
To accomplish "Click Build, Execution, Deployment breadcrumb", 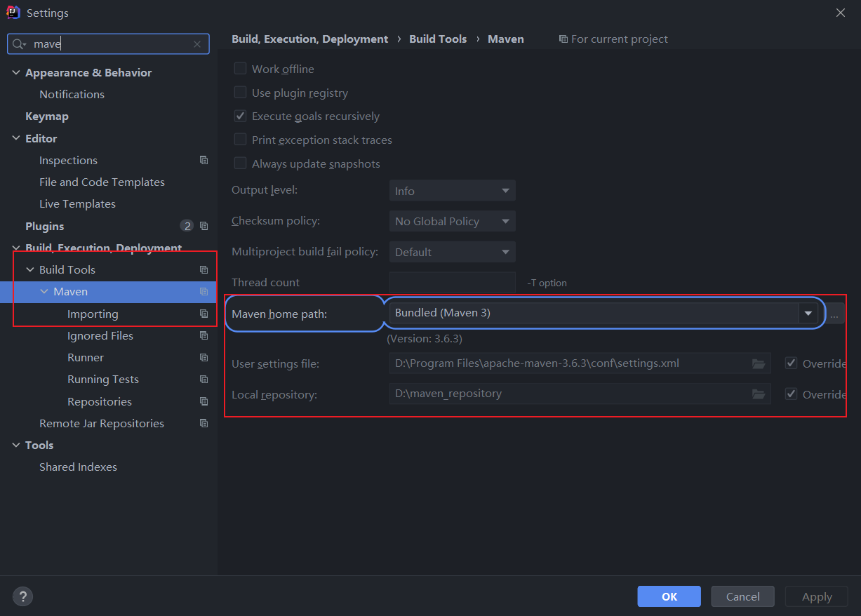I will pyautogui.click(x=309, y=39).
